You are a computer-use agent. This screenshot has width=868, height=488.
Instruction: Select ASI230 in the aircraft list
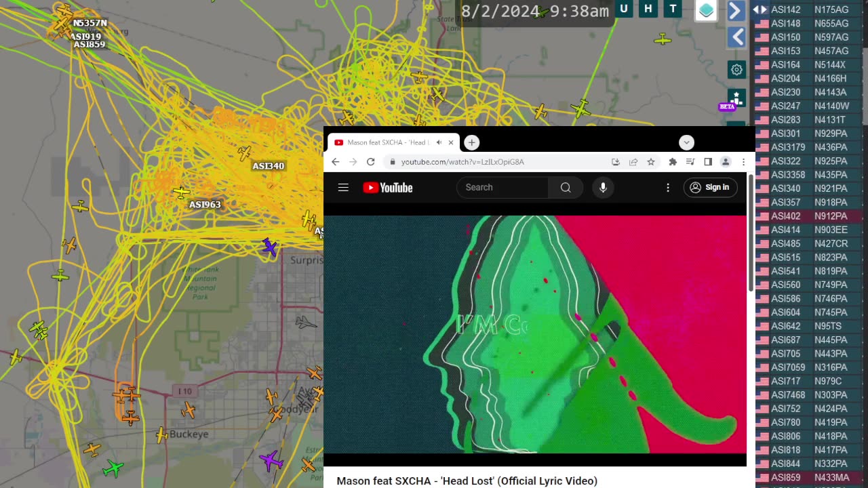click(785, 92)
